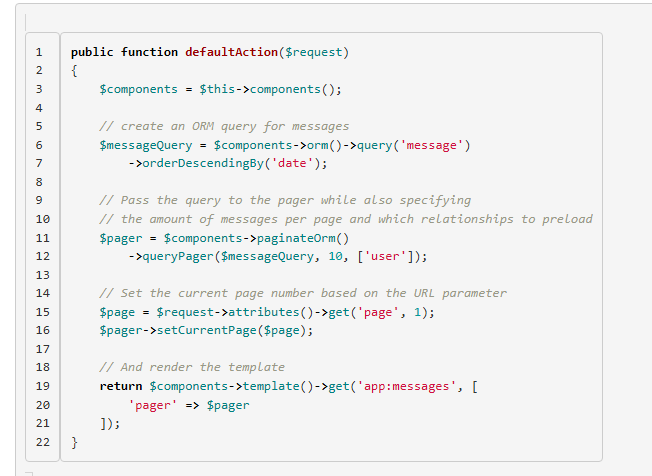Click the $messageQuery variable on line 6

pos(146,145)
